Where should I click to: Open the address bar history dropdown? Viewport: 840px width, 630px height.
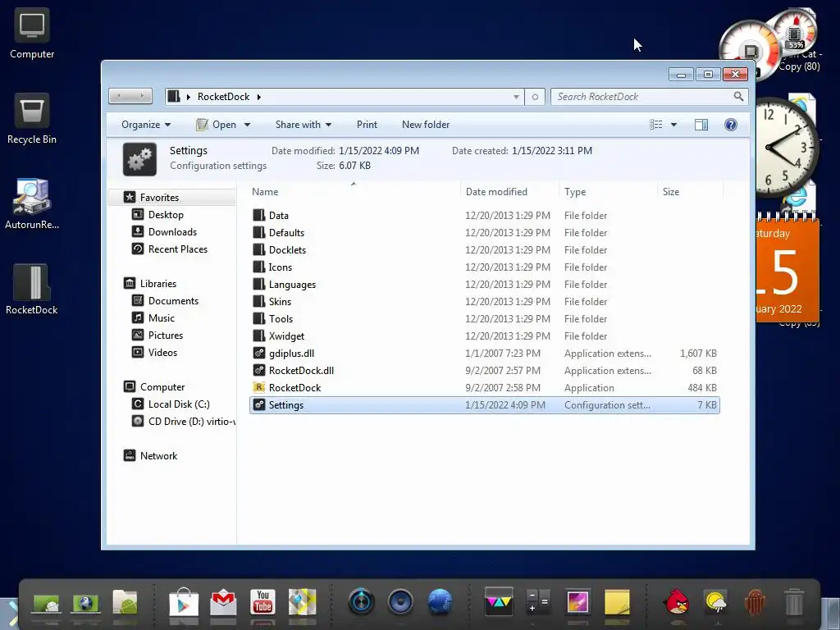pyautogui.click(x=516, y=97)
